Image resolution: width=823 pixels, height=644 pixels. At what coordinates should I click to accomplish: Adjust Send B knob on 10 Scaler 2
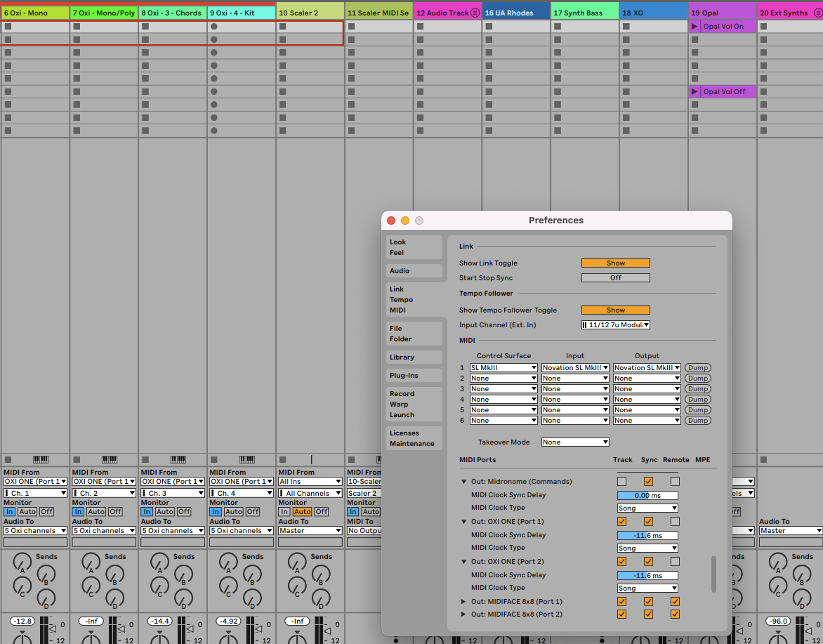321,575
